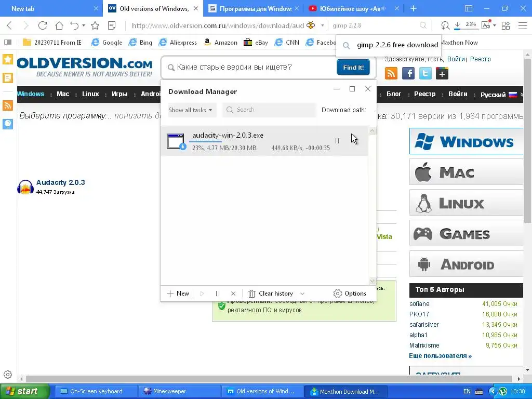Open reader mode icon beside the star
The image size is (532, 399).
pyautogui.click(x=112, y=25)
